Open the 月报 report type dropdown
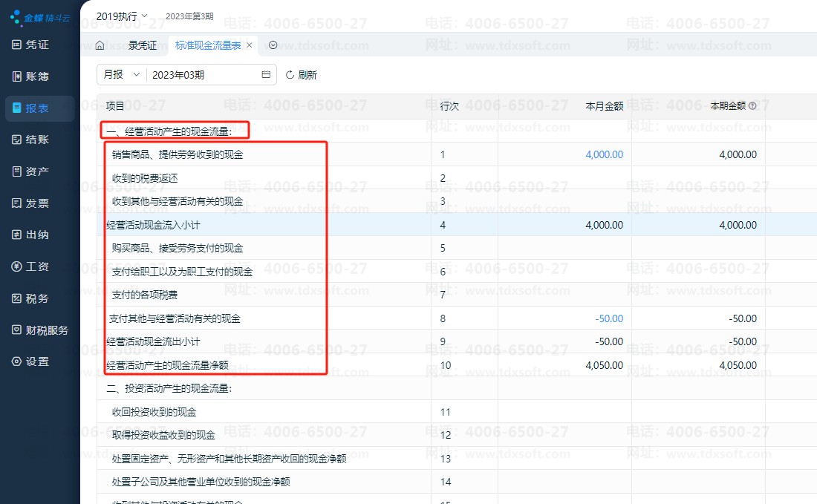This screenshot has height=504, width=817. click(121, 75)
